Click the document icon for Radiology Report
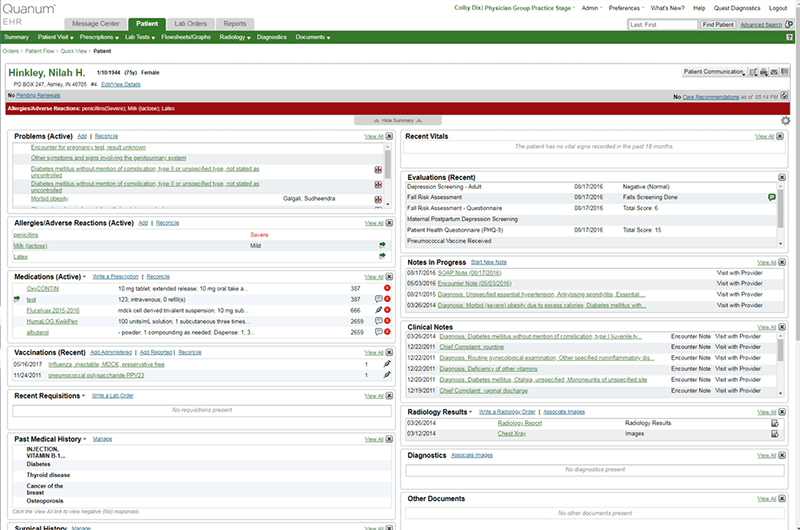800x530 pixels. pos(774,423)
